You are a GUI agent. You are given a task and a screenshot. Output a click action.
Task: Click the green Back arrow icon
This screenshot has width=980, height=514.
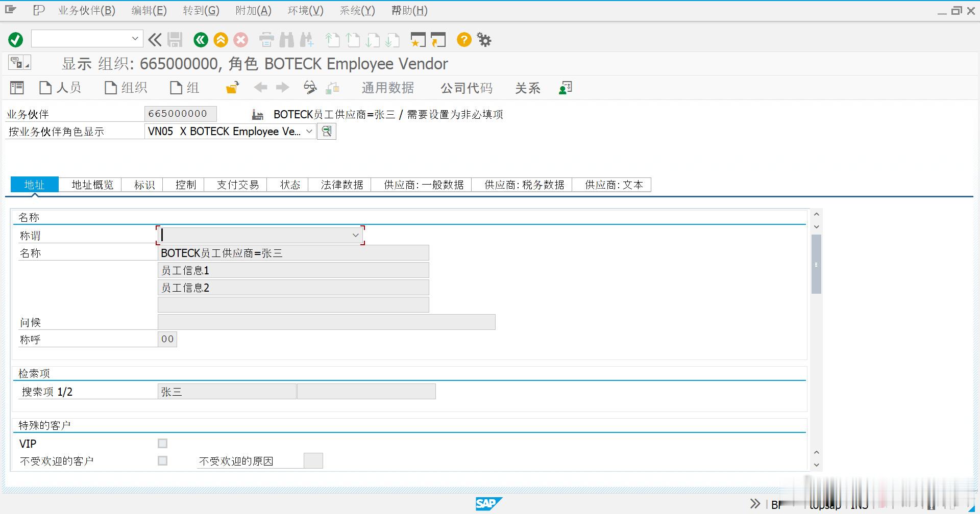[x=201, y=39]
